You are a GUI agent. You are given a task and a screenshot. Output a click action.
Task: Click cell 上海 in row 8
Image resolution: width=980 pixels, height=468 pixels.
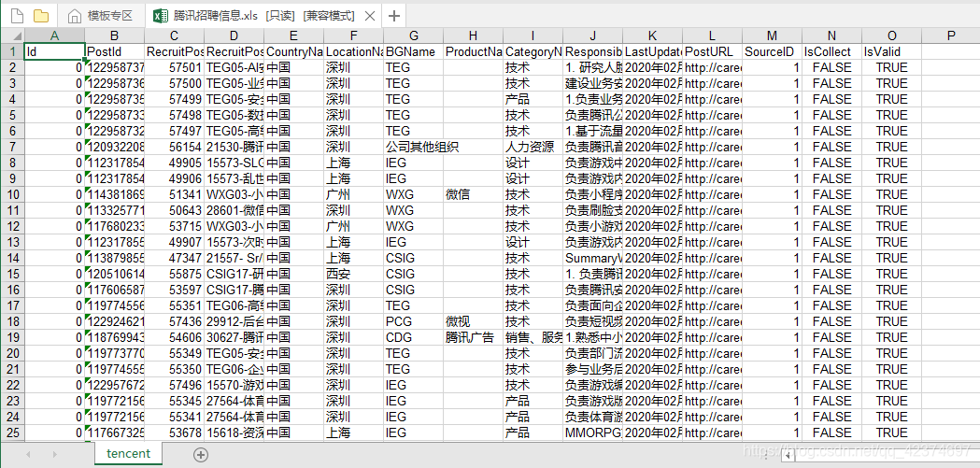354,163
